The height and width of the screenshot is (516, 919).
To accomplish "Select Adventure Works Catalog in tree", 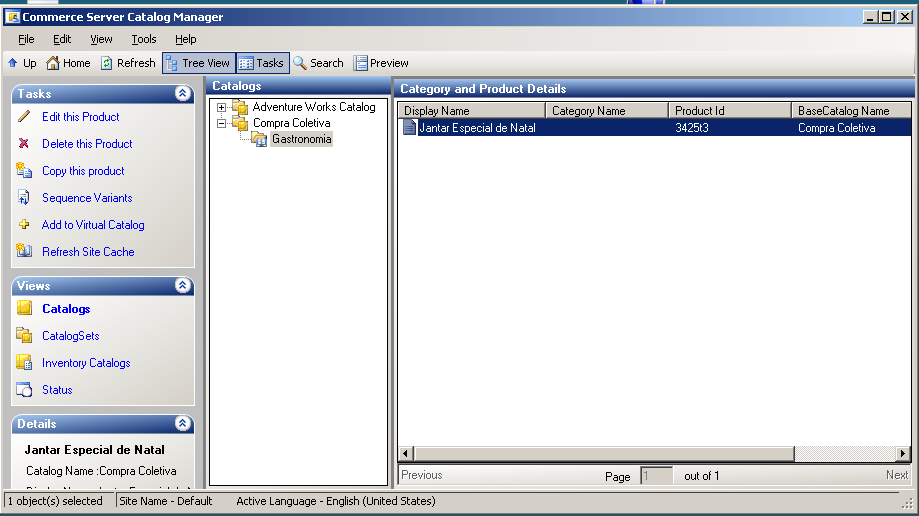I will (314, 107).
